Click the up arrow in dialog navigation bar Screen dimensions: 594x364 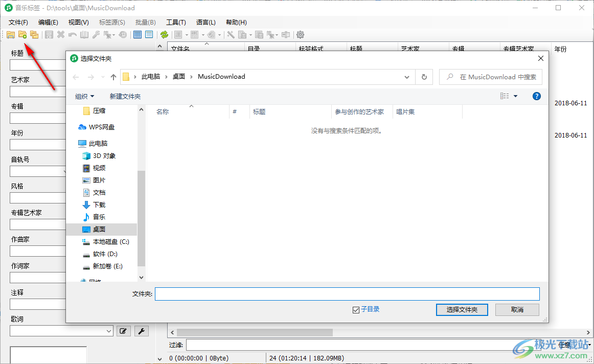113,76
